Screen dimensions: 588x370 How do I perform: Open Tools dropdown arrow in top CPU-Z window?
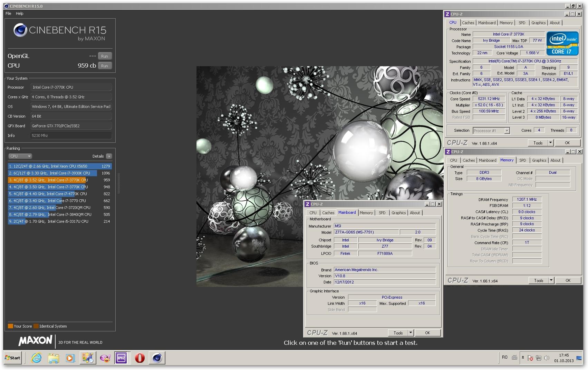click(550, 143)
